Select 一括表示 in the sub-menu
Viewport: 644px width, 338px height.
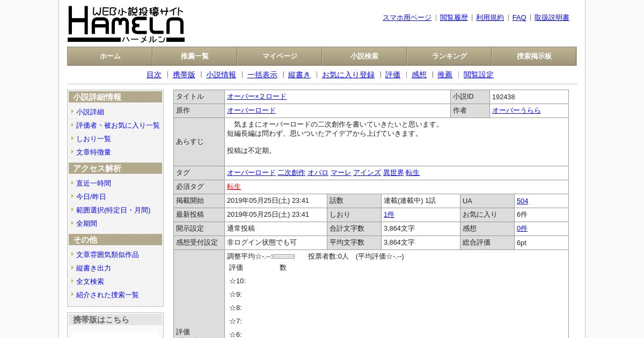click(262, 75)
